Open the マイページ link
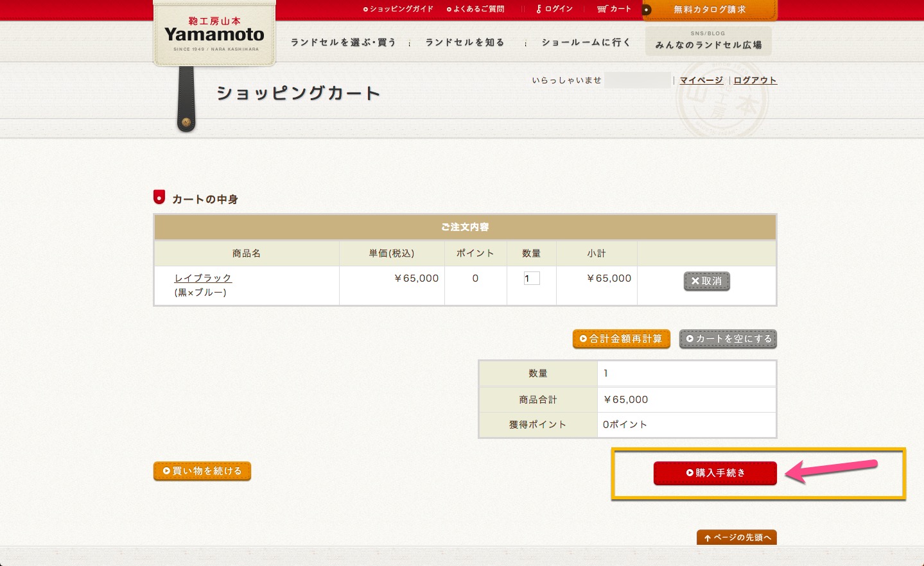Viewport: 924px width, 566px height. tap(701, 80)
